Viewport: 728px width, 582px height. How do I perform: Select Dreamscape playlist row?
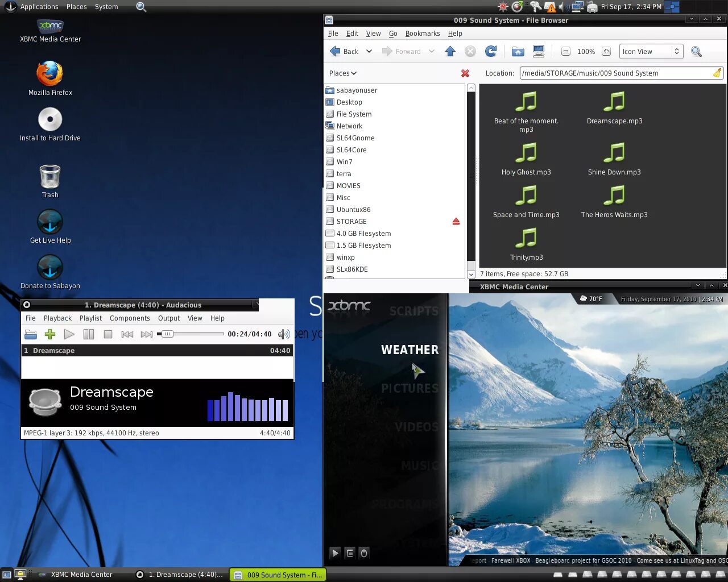pyautogui.click(x=157, y=351)
